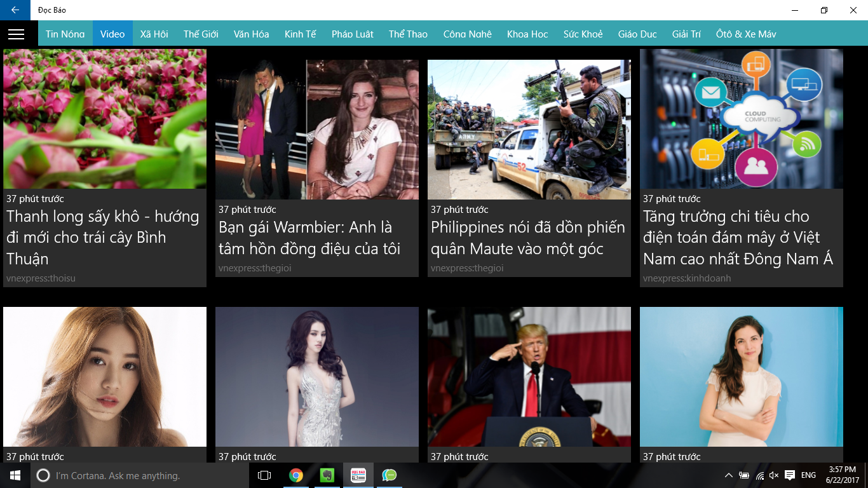This screenshot has width=868, height=488.
Task: Open the hamburger menu
Action: click(x=16, y=34)
